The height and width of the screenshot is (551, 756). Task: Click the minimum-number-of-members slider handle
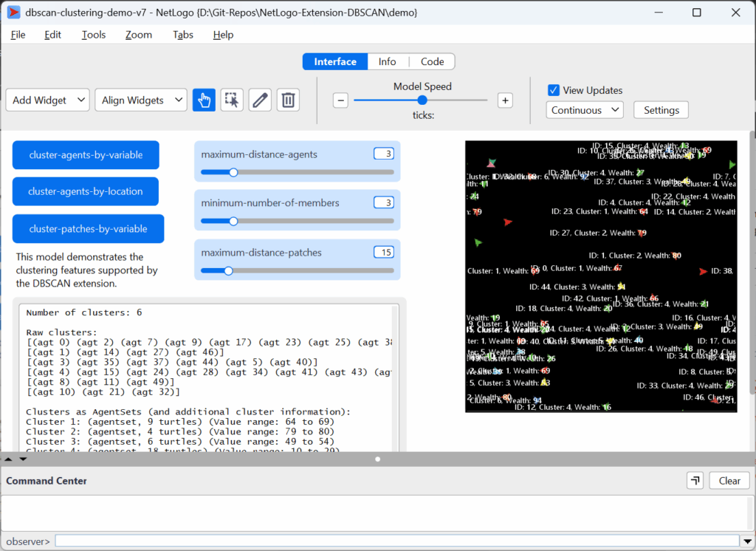tap(233, 222)
